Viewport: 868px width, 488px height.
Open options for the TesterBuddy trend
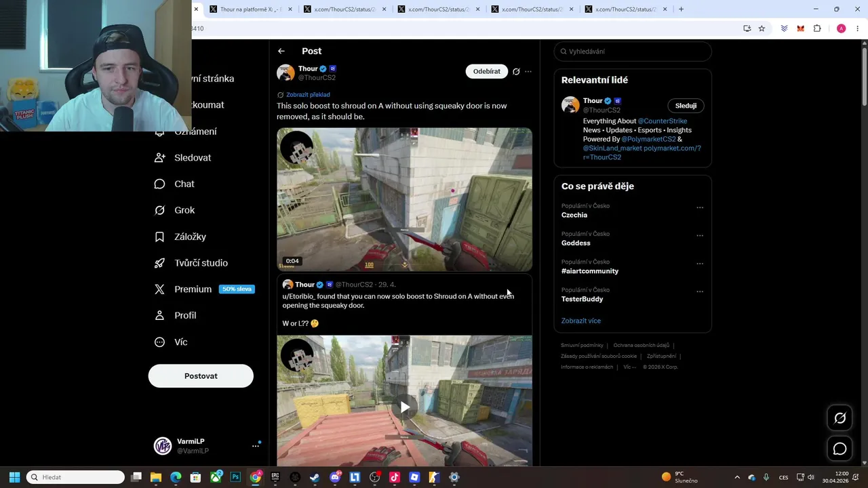(700, 291)
